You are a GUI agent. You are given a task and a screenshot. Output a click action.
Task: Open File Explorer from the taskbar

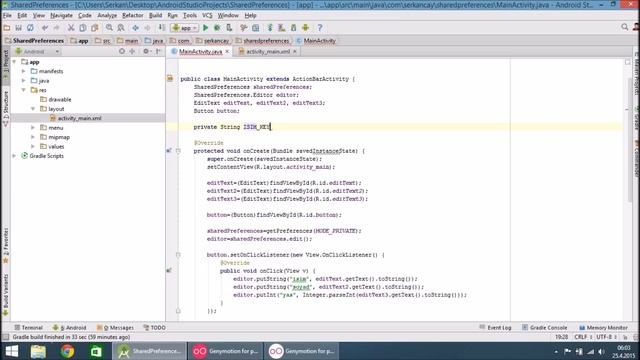tap(38, 351)
